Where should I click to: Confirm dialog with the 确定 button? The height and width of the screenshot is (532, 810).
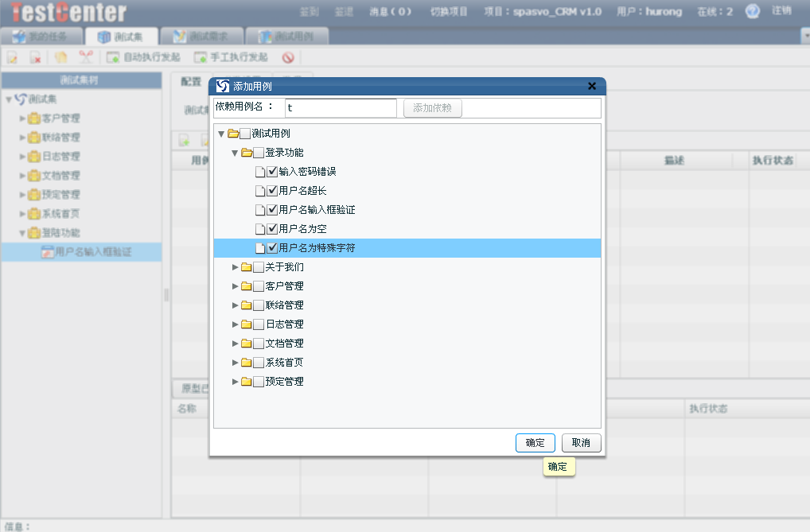[535, 443]
